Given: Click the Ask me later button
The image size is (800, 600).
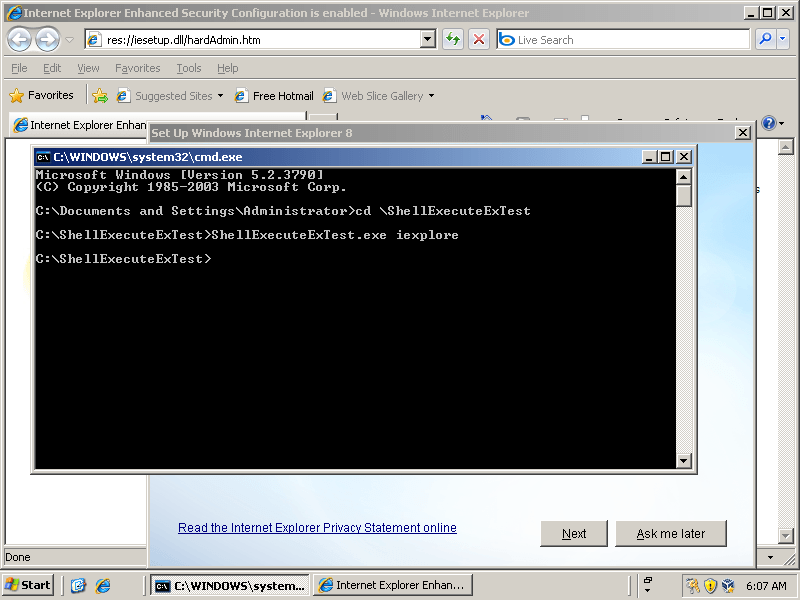Looking at the screenshot, I should coord(670,533).
